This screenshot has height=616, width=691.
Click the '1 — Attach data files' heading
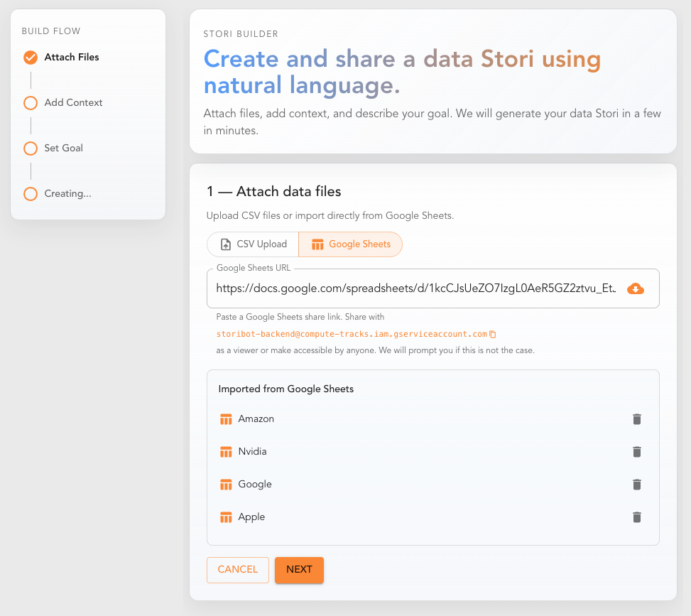pos(273,191)
